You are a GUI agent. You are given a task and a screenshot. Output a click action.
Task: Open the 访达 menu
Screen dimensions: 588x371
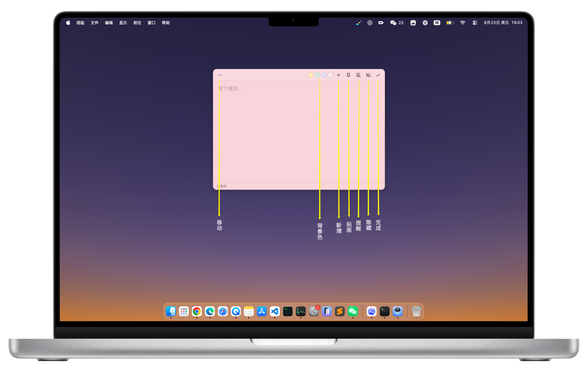click(x=80, y=23)
